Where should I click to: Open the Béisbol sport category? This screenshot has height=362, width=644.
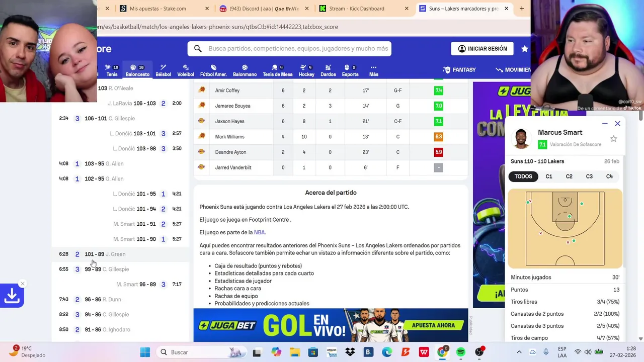coord(163,70)
